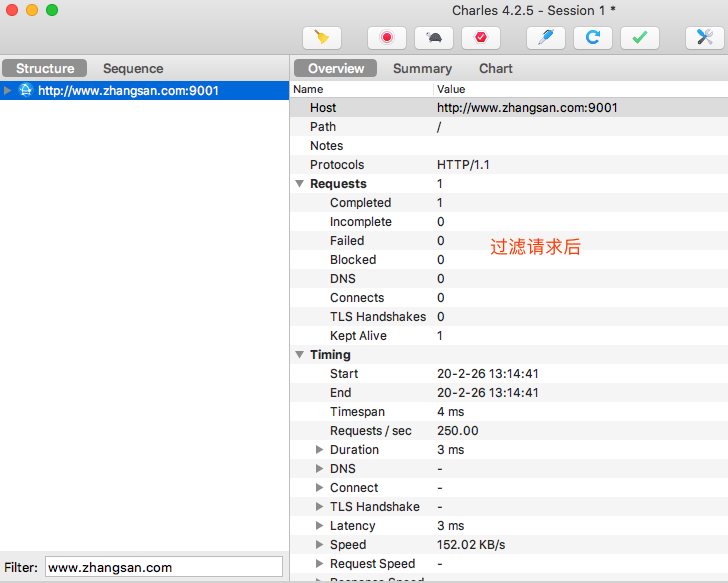The image size is (728, 583).
Task: Toggle the turtle Throttling icon
Action: tap(434, 38)
